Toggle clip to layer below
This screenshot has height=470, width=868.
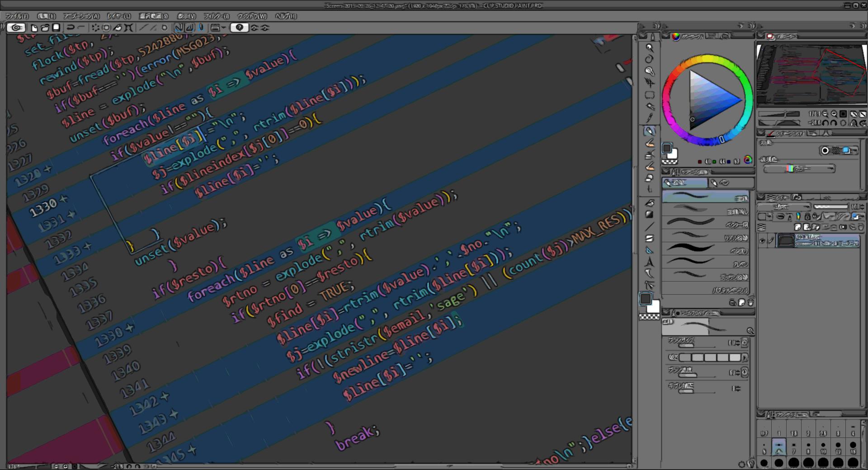pos(781,217)
